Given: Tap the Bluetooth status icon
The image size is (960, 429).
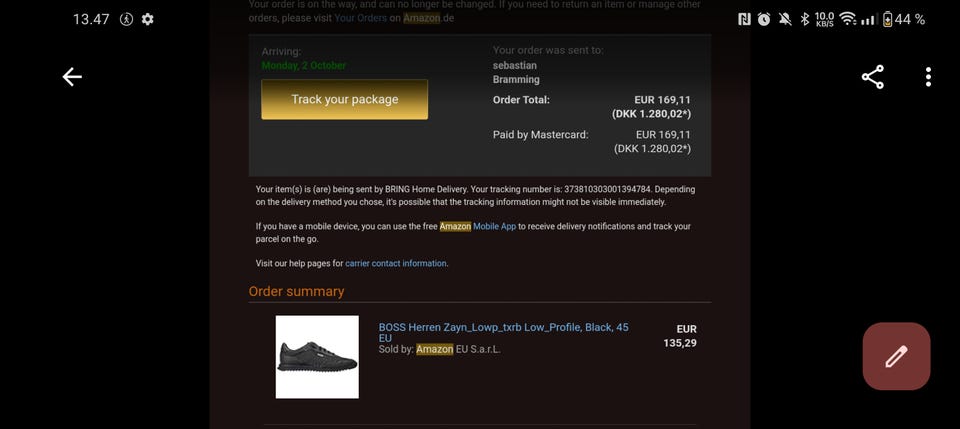Looking at the screenshot, I should (x=804, y=19).
